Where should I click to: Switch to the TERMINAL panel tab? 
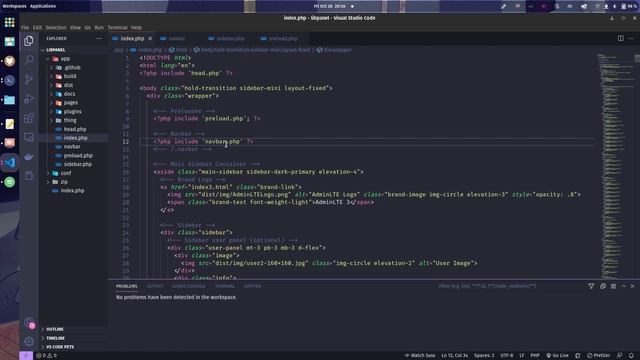coord(224,286)
